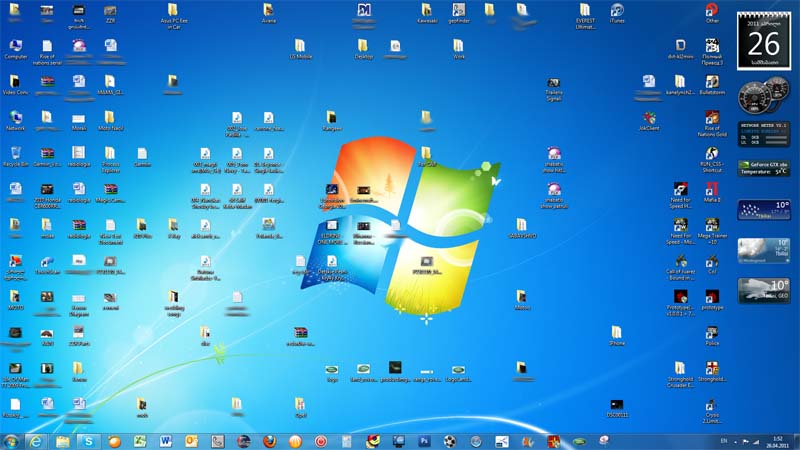800x450 pixels.
Task: Open the Kawasaki folder
Action: (x=427, y=14)
